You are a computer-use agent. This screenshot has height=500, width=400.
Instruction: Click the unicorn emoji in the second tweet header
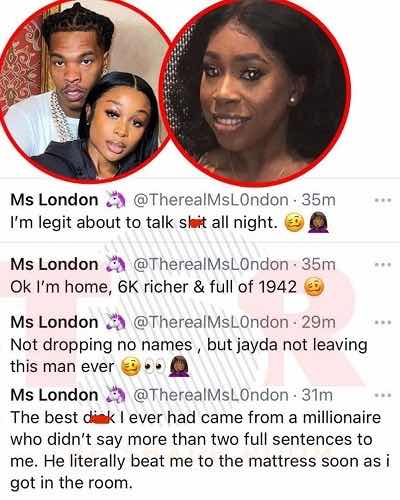[x=115, y=264]
